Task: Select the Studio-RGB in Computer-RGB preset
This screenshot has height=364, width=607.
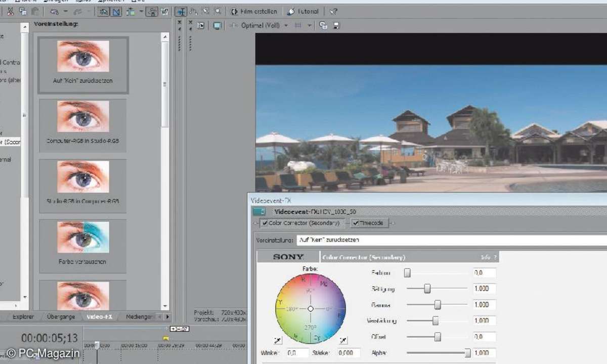Action: pos(83,186)
